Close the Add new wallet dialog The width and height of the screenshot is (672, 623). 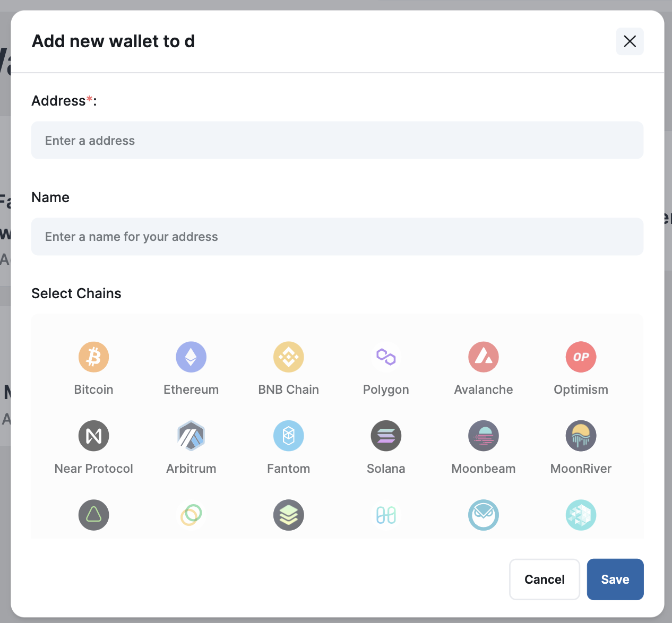tap(630, 41)
